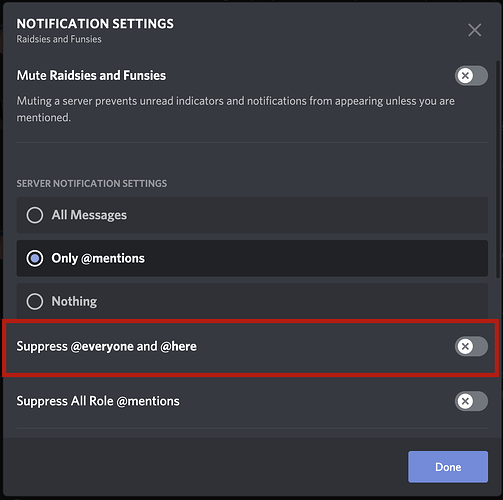Click the Server Notification Settings section header
The height and width of the screenshot is (500, 503).
92,183
